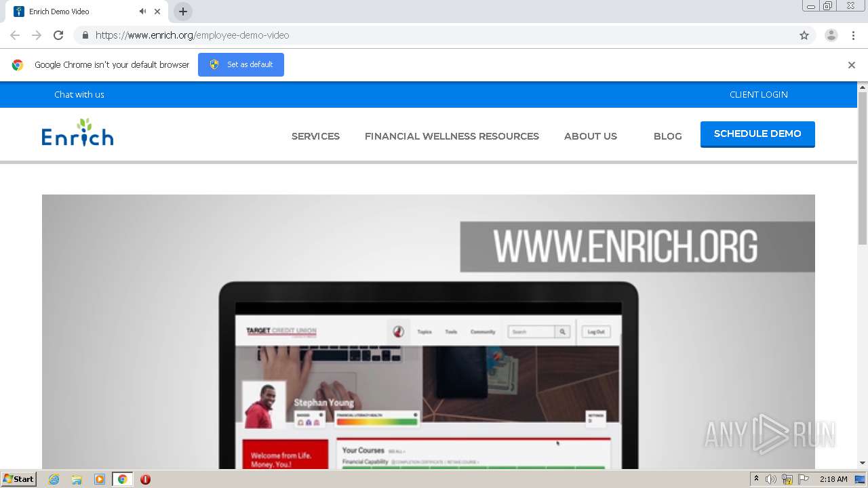Click the scrollbar down arrow

(x=863, y=463)
